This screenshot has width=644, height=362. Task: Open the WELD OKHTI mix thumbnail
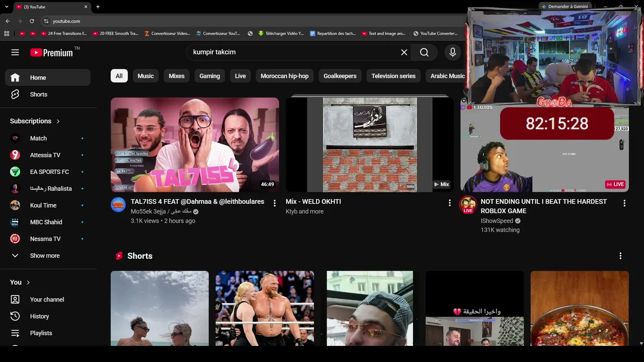[x=370, y=145]
